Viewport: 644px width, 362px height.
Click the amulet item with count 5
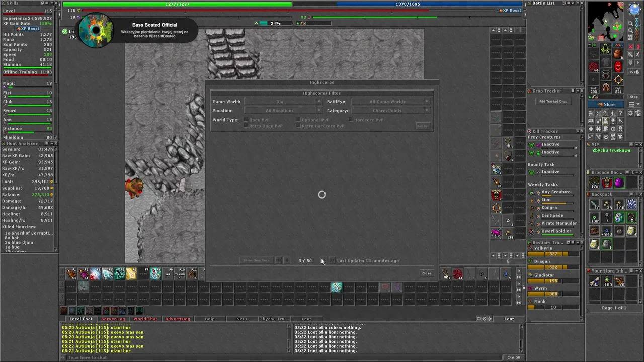[632, 218]
